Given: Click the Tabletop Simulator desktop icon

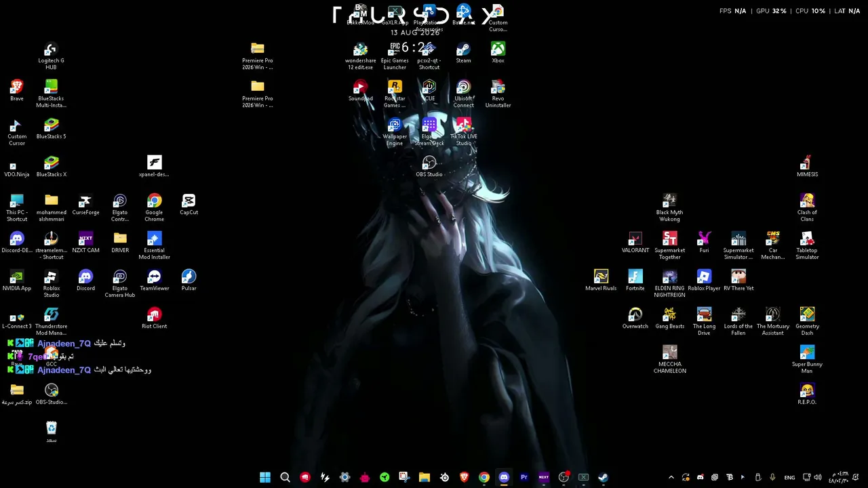Looking at the screenshot, I should pyautogui.click(x=807, y=246).
